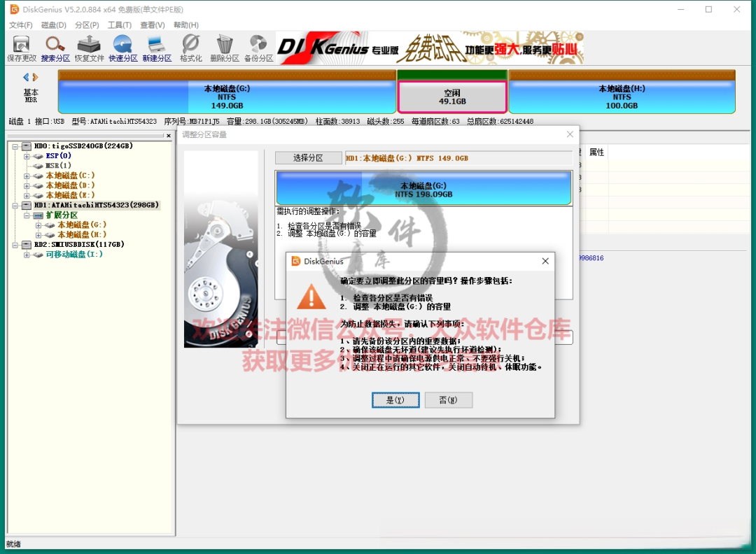The height and width of the screenshot is (554, 756).
Task: Open the View (查看) menu
Action: pos(153,25)
